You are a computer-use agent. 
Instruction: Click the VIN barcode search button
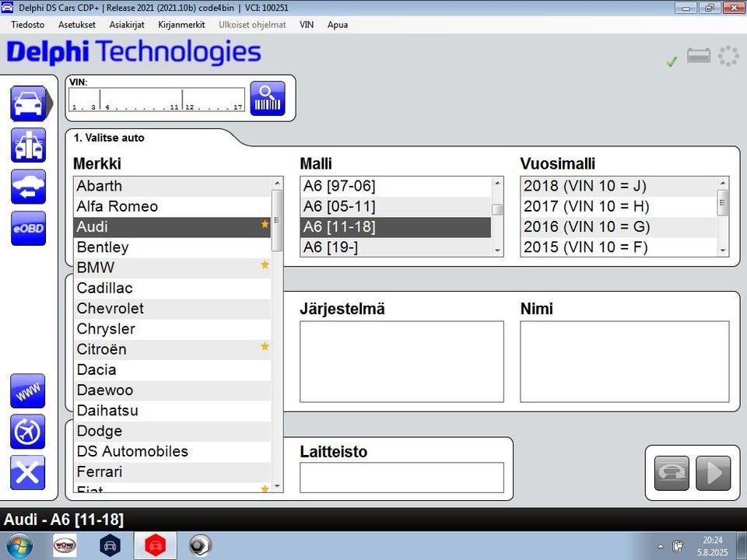(268, 99)
